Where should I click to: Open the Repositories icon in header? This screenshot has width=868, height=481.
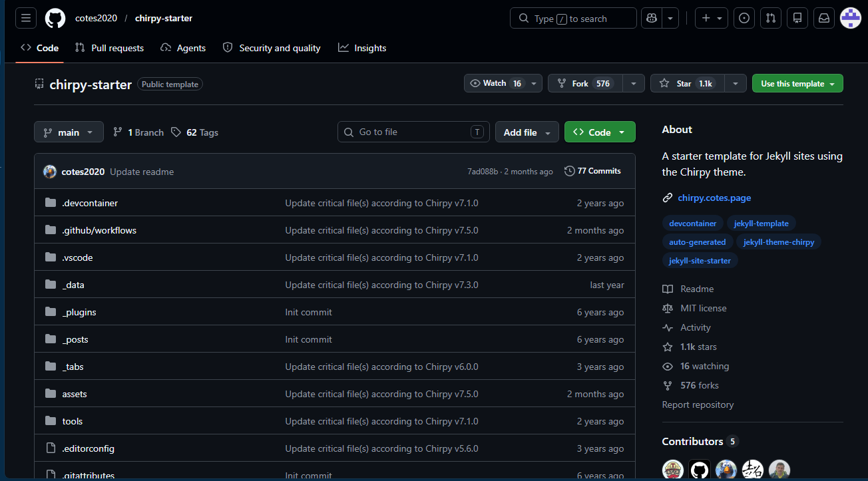coord(797,18)
